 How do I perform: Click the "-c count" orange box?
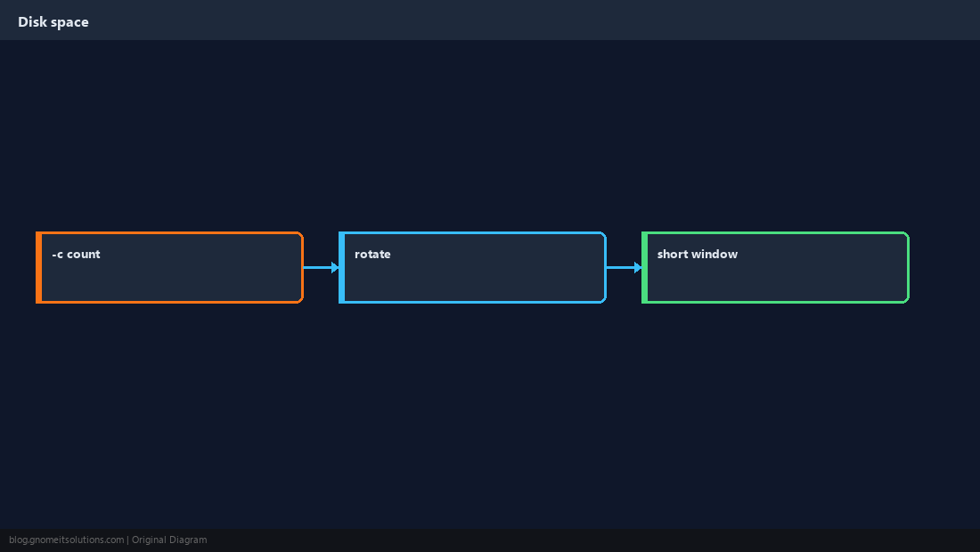[169, 267]
